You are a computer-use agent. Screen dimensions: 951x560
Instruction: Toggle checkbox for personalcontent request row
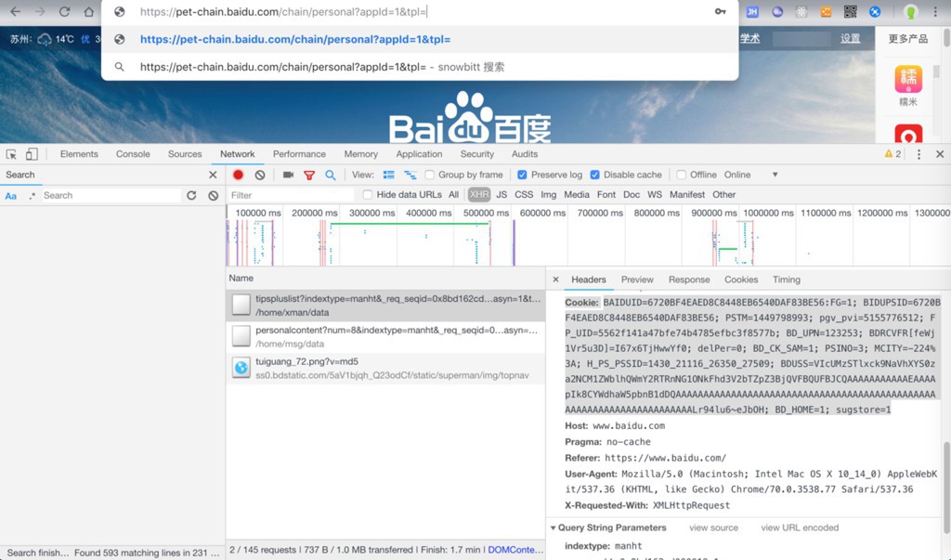pos(241,336)
